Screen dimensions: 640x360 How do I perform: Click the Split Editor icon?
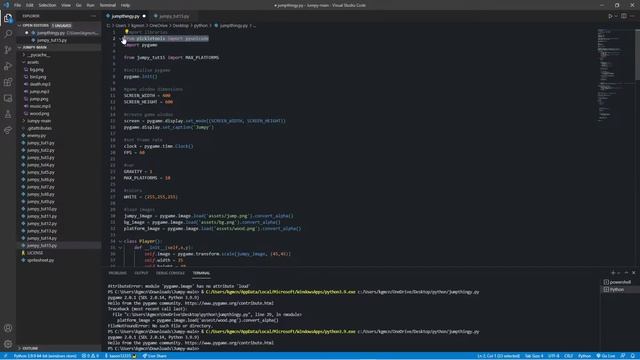click(x=624, y=16)
